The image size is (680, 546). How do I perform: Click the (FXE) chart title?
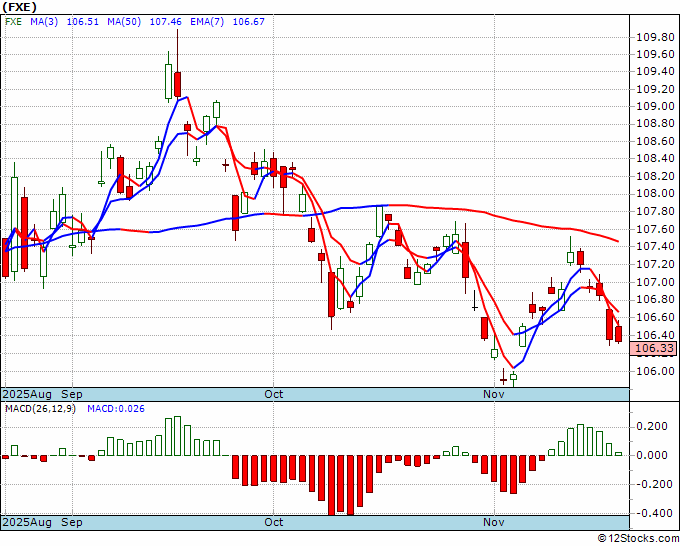click(x=20, y=7)
